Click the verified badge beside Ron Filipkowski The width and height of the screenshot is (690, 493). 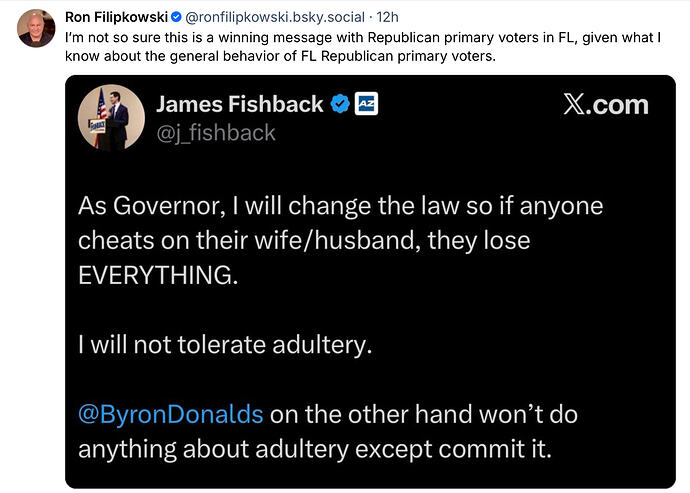(x=176, y=17)
